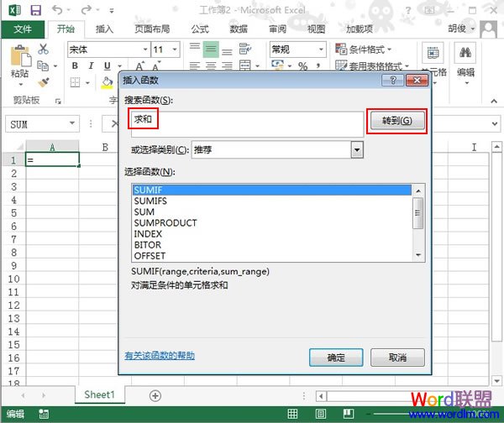Click the dialog help question mark button
This screenshot has width=504, height=423.
(x=392, y=80)
